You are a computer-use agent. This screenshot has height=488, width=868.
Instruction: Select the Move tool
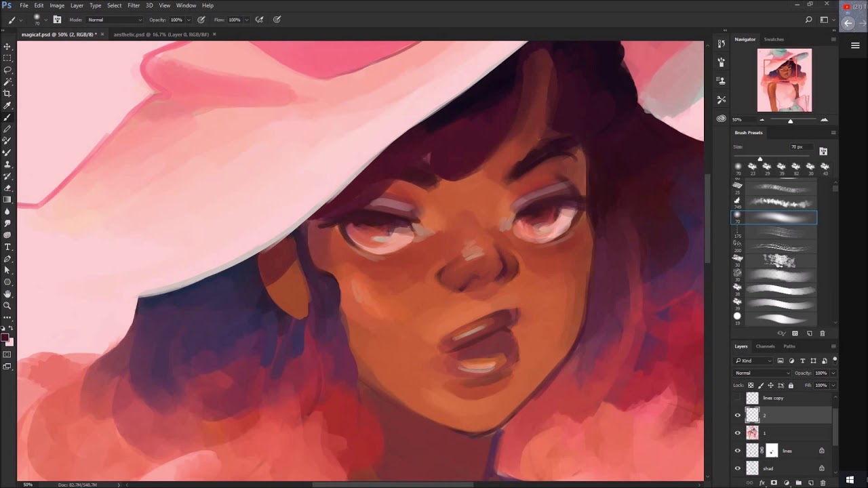(7, 47)
